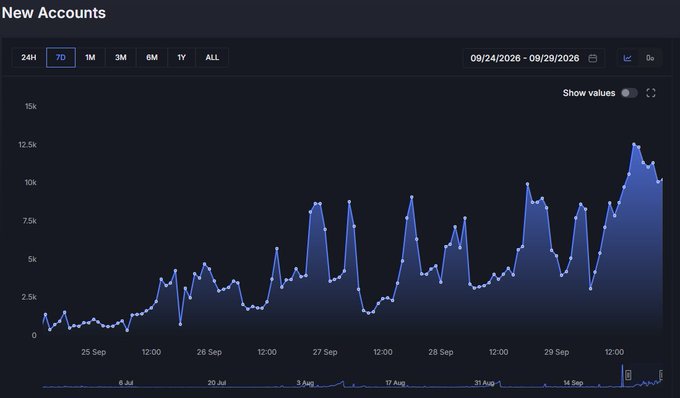Viewport: 680px width, 398px height.
Task: Click the New Accounts title
Action: [x=54, y=13]
